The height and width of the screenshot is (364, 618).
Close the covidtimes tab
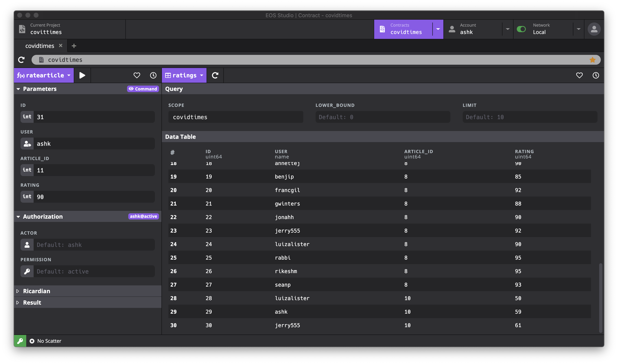(x=61, y=46)
